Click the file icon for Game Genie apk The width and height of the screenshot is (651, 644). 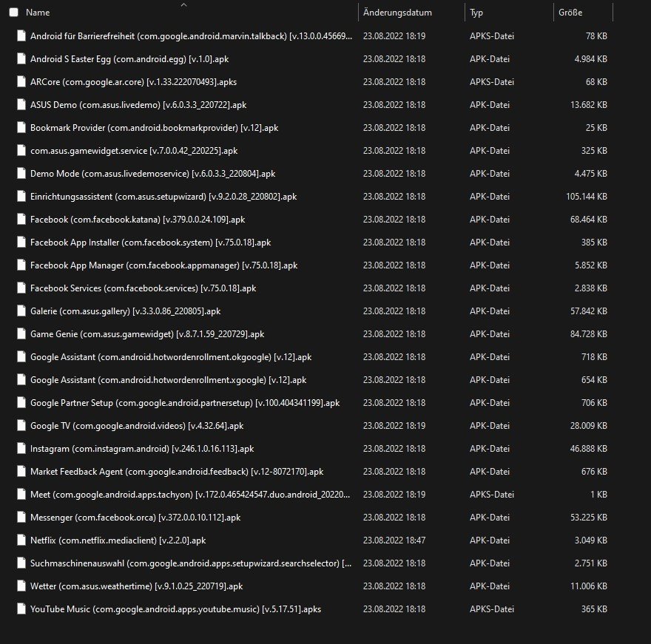coord(21,334)
